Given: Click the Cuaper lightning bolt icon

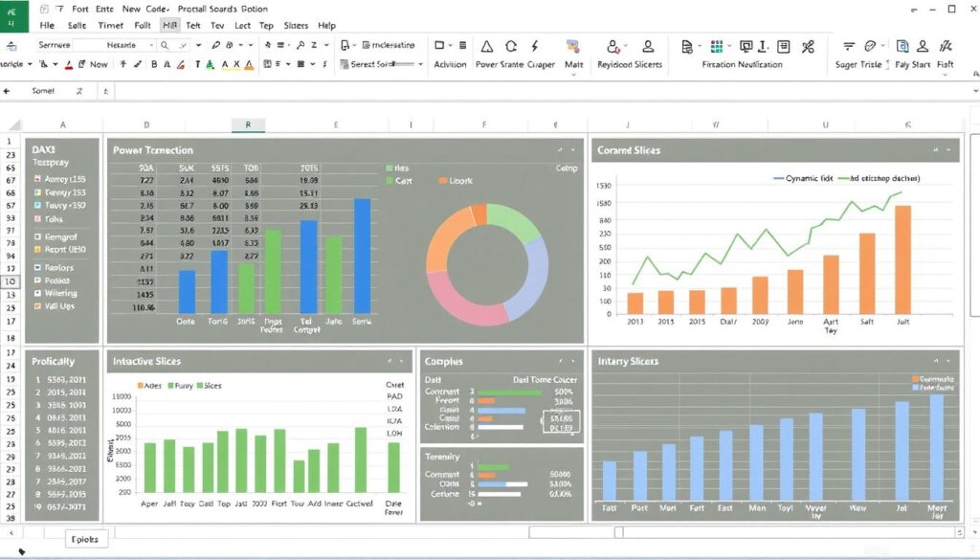Looking at the screenshot, I should click(x=533, y=48).
